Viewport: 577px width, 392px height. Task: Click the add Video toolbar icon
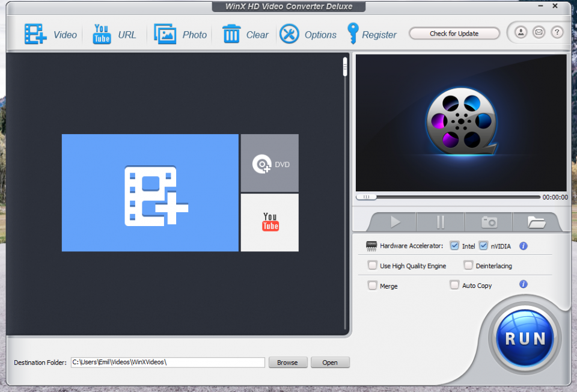coord(35,34)
